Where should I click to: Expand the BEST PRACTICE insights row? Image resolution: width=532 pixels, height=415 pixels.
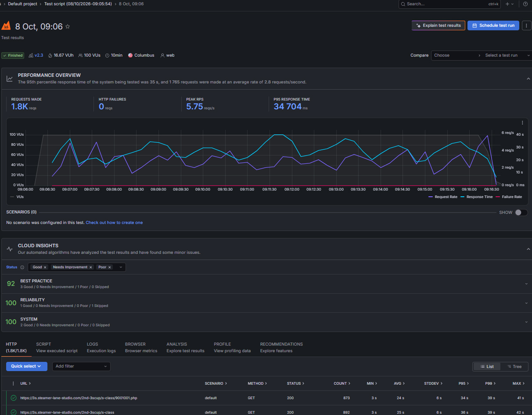point(266,284)
